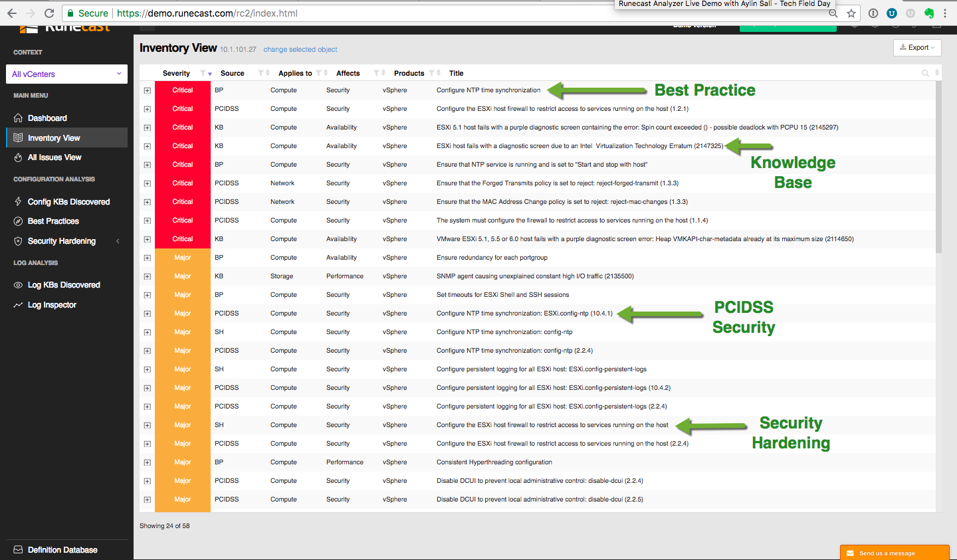
Task: Click the Log Inspector chart icon
Action: (18, 305)
